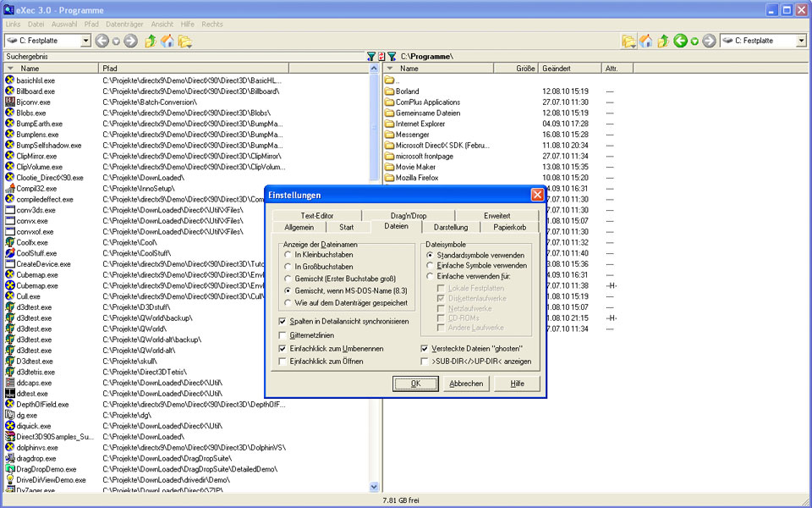Click the parent folder up-arrow in the left toolbar
The image size is (812, 508).
coord(151,41)
